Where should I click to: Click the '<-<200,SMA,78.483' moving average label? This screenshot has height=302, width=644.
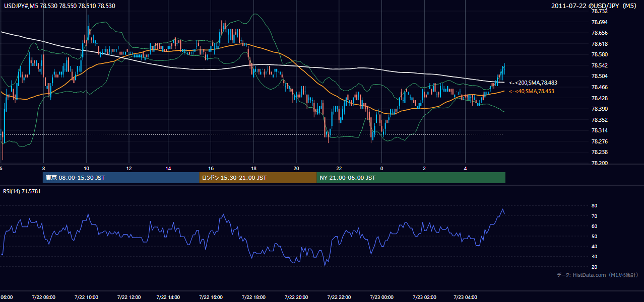533,83
